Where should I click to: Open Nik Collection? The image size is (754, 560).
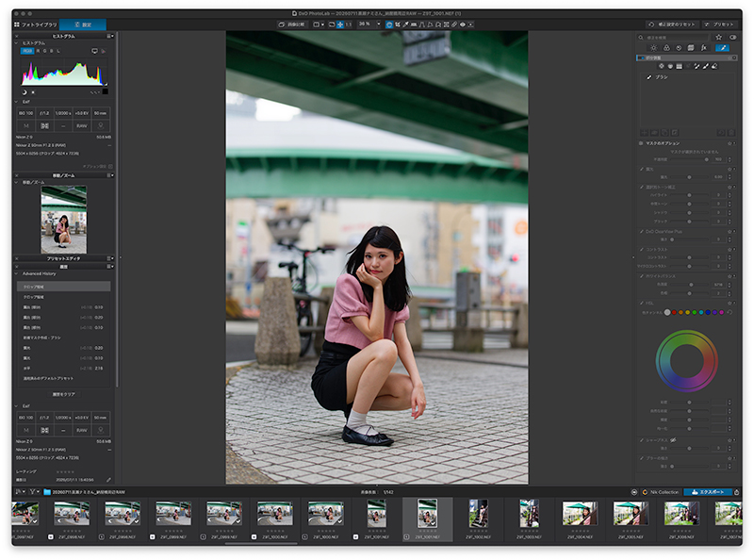661,492
